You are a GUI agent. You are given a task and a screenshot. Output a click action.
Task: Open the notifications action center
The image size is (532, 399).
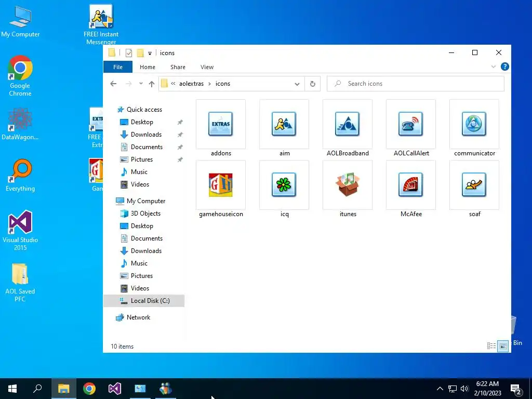click(x=516, y=389)
